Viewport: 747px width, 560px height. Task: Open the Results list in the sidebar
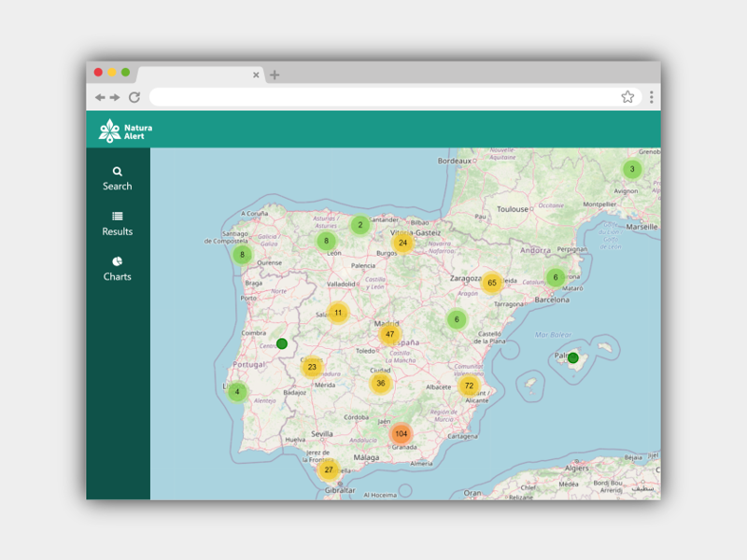point(118,224)
